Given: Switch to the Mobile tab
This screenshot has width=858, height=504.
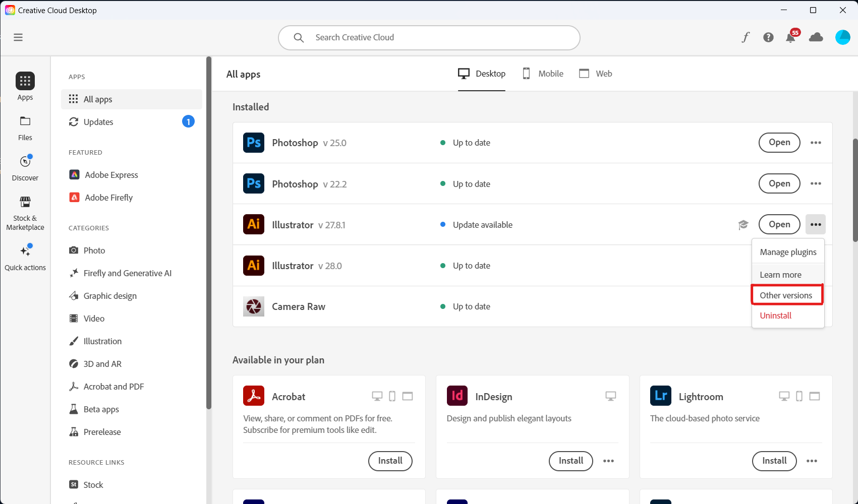Looking at the screenshot, I should pyautogui.click(x=543, y=74).
